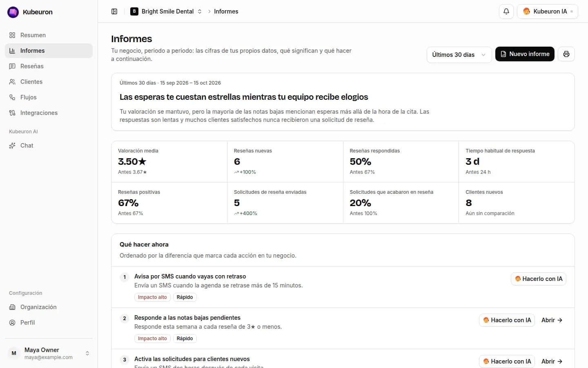Open Organización settings
This screenshot has height=368, width=588.
click(x=49, y=307)
